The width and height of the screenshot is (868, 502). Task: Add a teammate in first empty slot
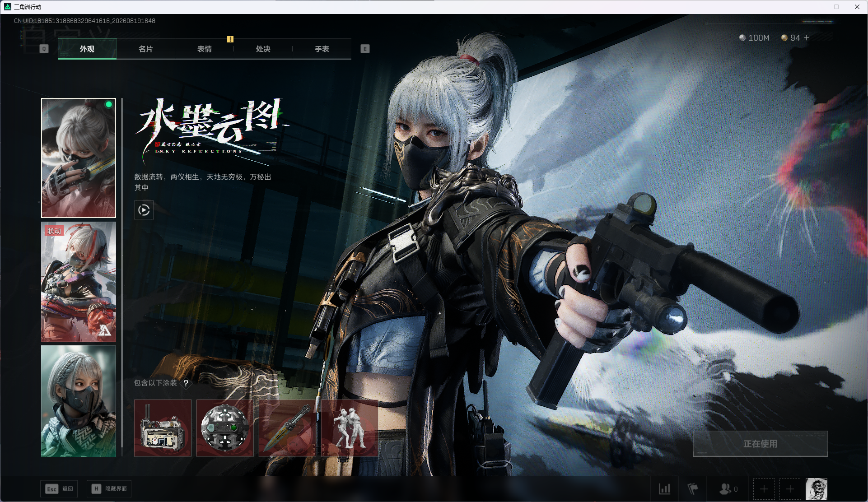point(764,489)
